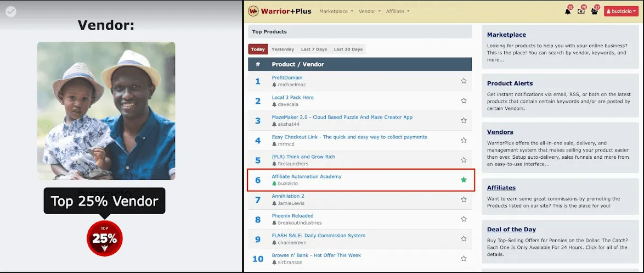Viewport: 644px width, 273px height.
Task: Click bell icon next to akshat44
Action: pos(274,124)
